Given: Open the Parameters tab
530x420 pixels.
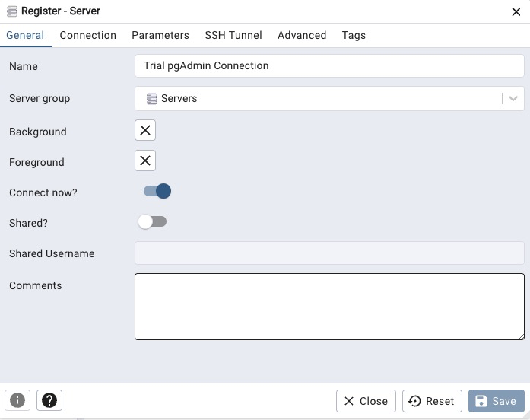Looking at the screenshot, I should [x=160, y=35].
